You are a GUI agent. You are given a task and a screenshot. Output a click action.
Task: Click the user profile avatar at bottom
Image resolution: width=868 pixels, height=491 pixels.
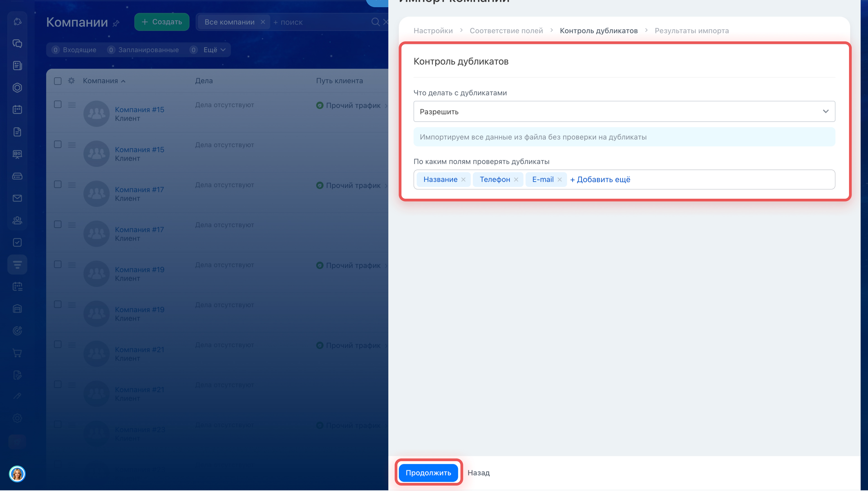[x=17, y=474]
